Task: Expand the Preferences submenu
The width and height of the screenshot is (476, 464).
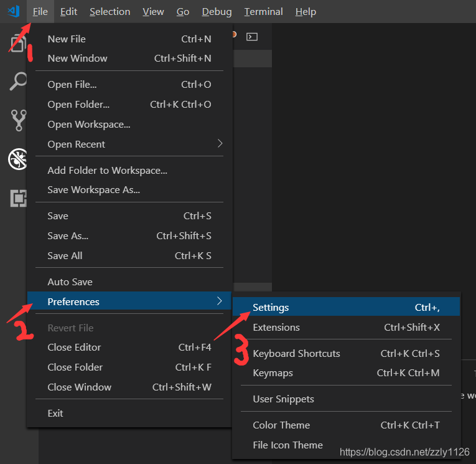Action: 129,301
